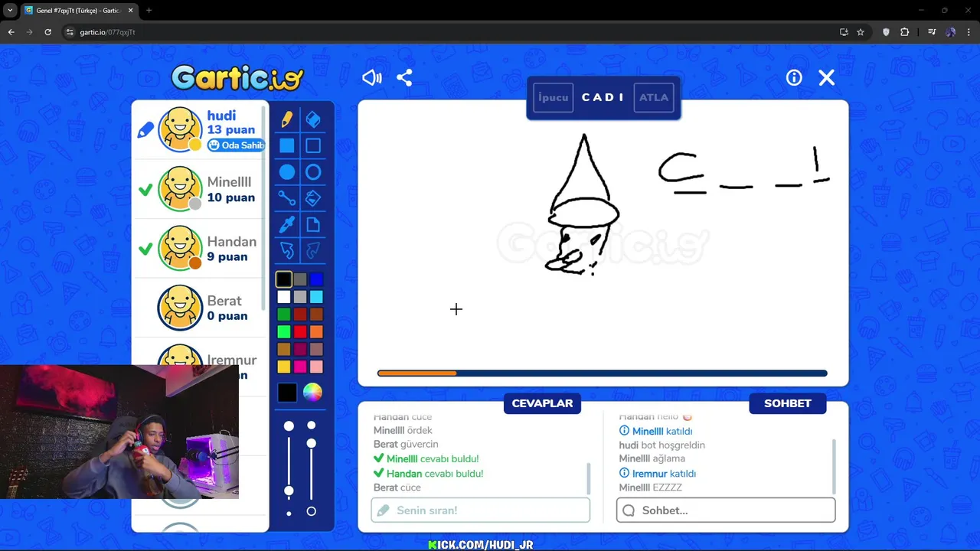Viewport: 980px width, 551px height.
Task: Open the browser extensions puzzle icon
Action: pyautogui.click(x=905, y=32)
